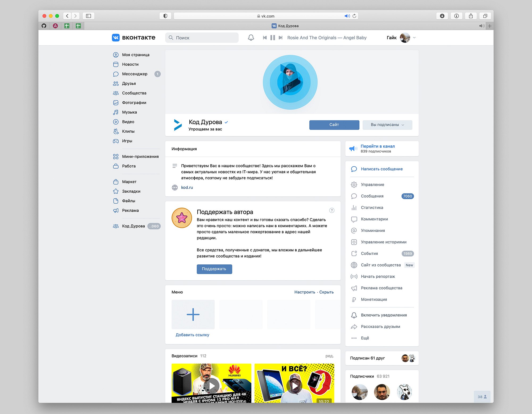The width and height of the screenshot is (532, 414).
Task: Open Подписчики 63 921 list
Action: pyautogui.click(x=370, y=376)
